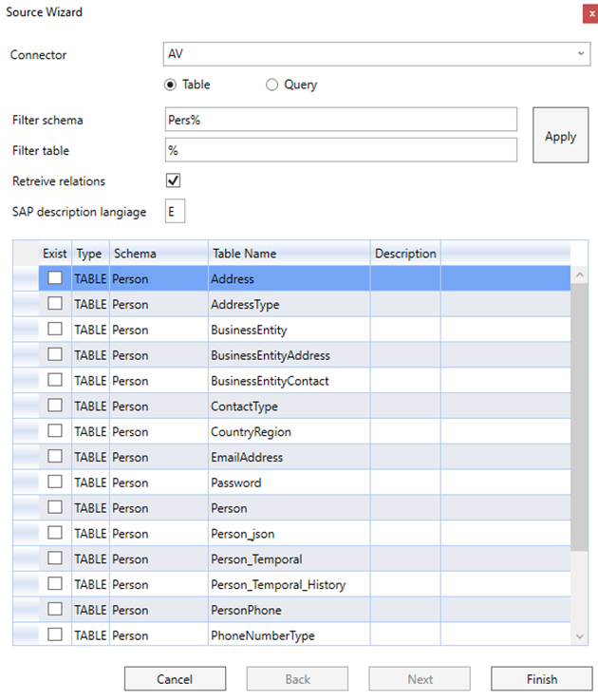Sort by the Schema column header

(x=159, y=254)
